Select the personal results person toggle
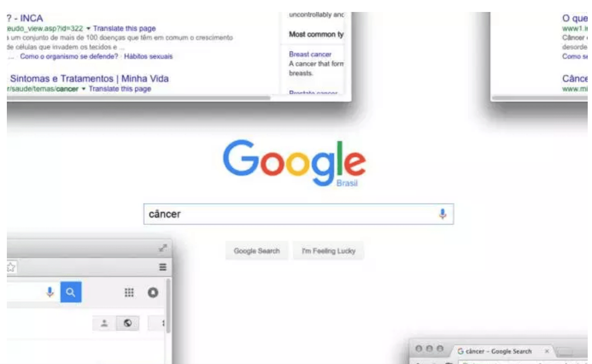Screen dimensions: 592x364 pos(104,323)
